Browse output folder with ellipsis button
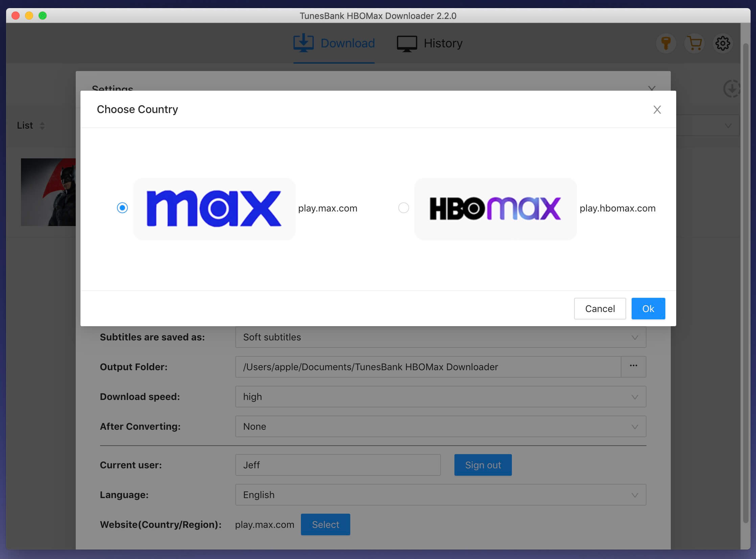 point(634,367)
